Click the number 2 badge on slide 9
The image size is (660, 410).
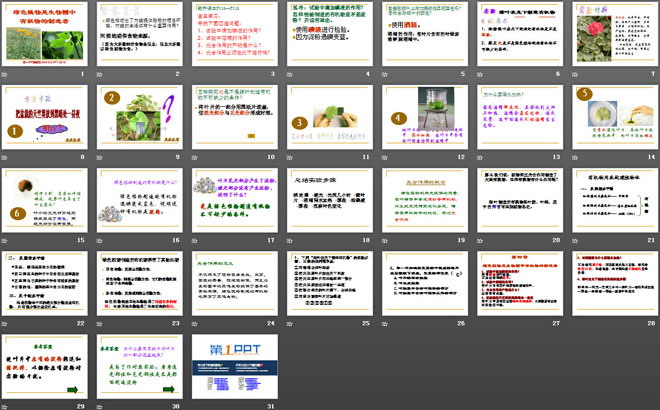click(113, 98)
